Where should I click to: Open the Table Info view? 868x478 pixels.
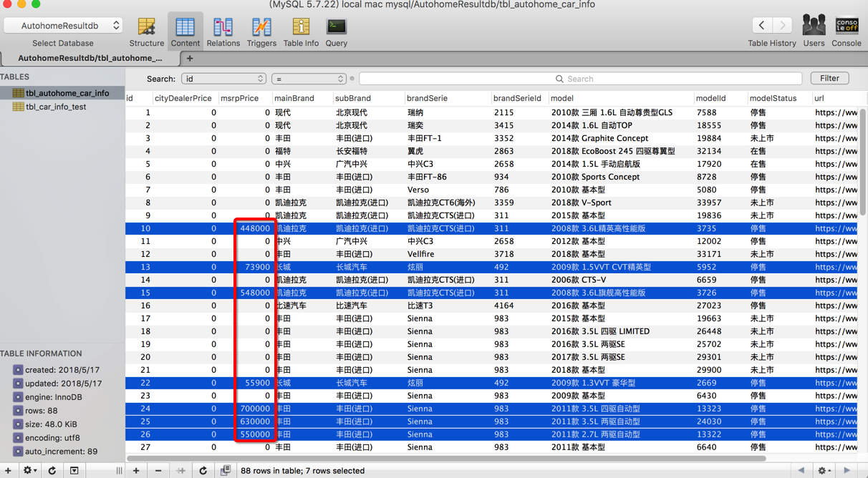[301, 32]
